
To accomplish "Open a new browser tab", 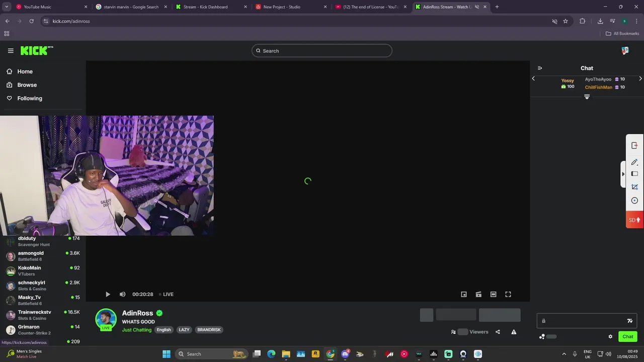I will click(497, 7).
